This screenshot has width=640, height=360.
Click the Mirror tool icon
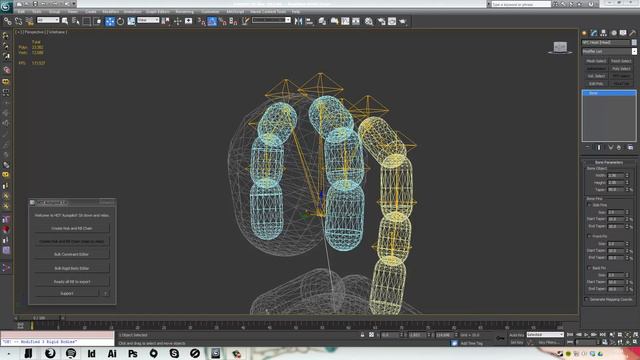(298, 21)
